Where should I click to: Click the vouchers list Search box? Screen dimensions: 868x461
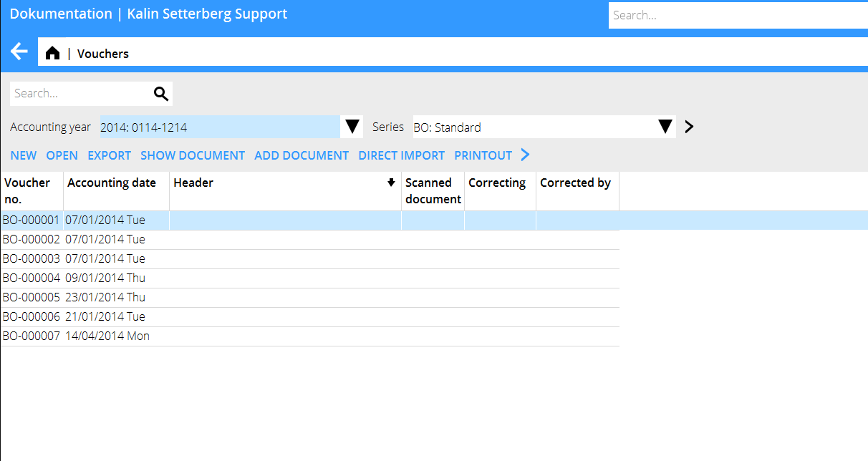pos(80,94)
